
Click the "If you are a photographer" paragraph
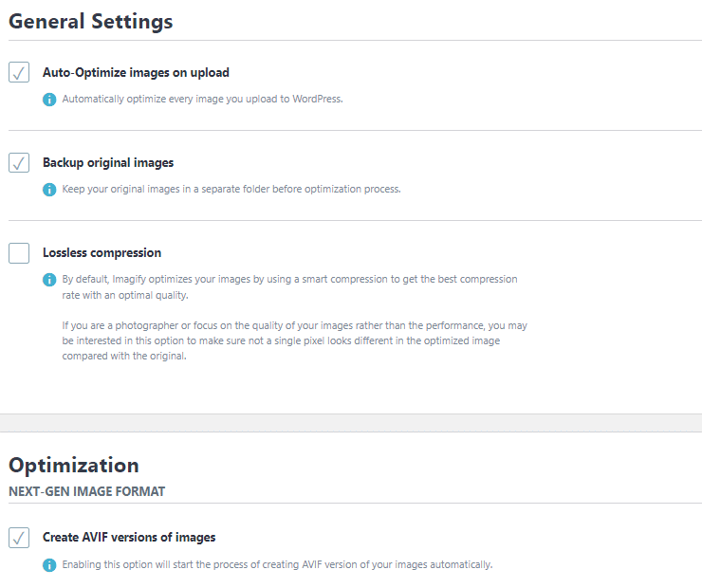tap(294, 340)
